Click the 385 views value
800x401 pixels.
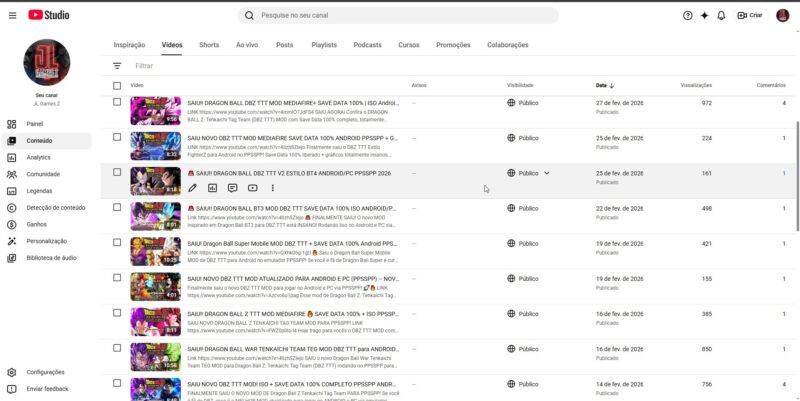[706, 314]
